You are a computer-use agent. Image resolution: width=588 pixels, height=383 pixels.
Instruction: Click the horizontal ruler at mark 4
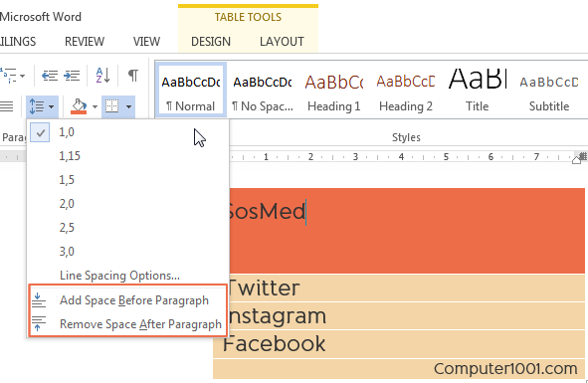[401, 157]
